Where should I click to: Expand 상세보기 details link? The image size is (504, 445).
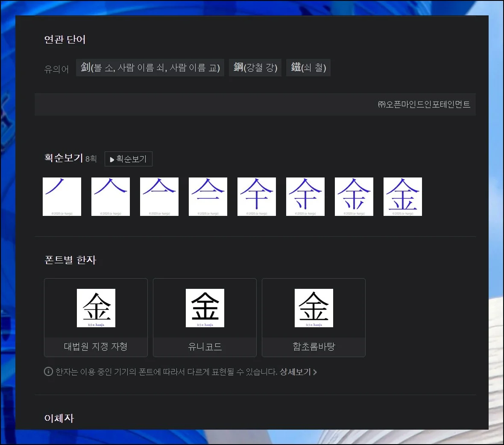pyautogui.click(x=298, y=372)
